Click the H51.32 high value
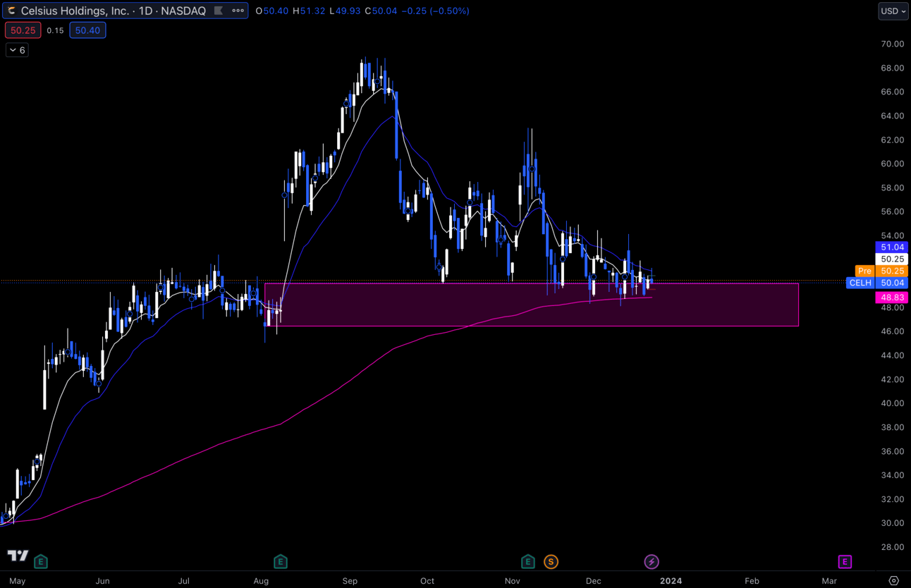 coord(309,11)
